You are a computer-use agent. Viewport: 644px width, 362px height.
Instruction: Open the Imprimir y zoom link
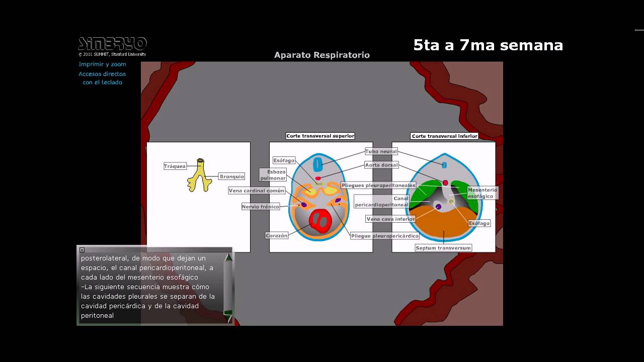click(x=103, y=64)
